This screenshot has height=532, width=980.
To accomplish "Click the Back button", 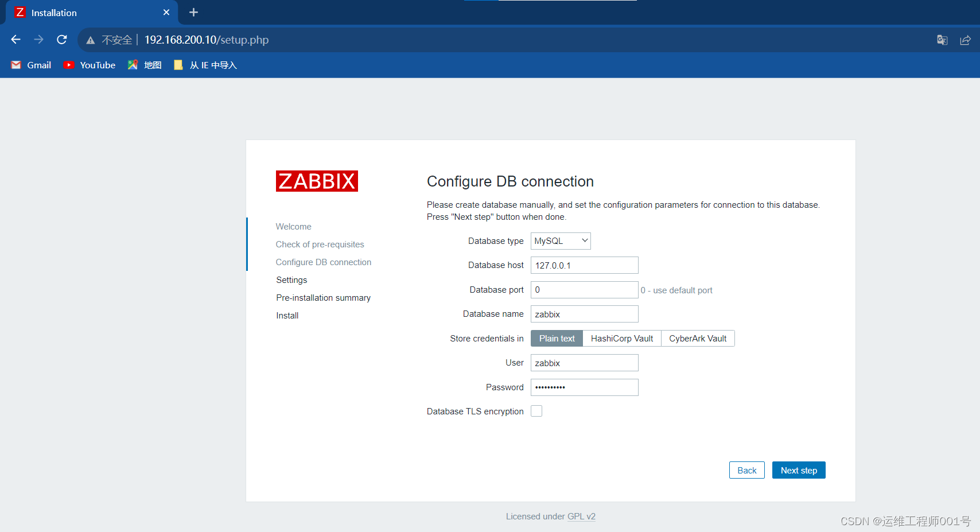I will point(747,470).
